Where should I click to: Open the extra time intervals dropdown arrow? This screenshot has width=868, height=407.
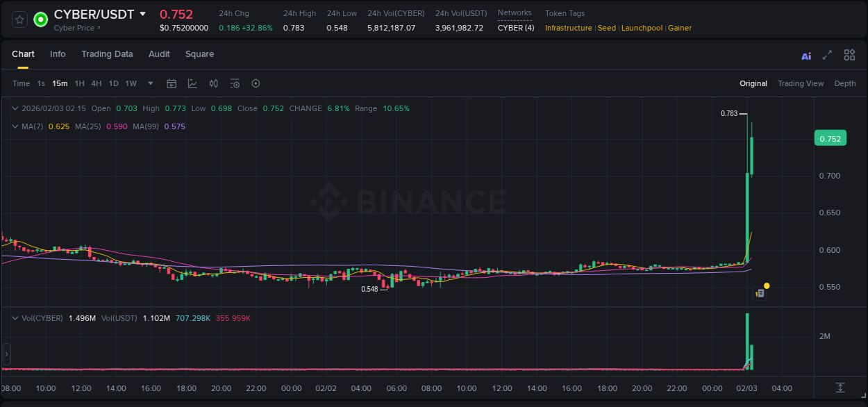pyautogui.click(x=150, y=83)
